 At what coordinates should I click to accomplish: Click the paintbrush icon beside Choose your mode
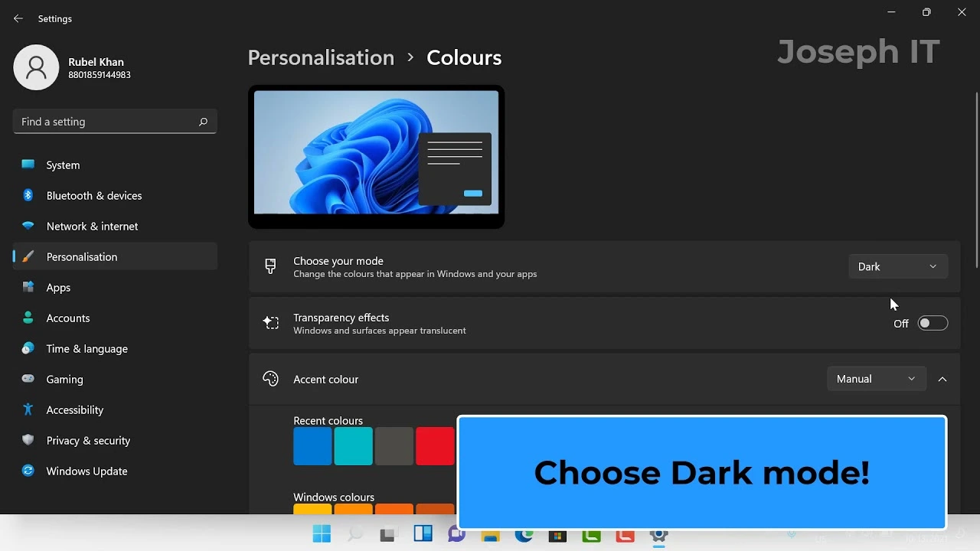pos(270,266)
